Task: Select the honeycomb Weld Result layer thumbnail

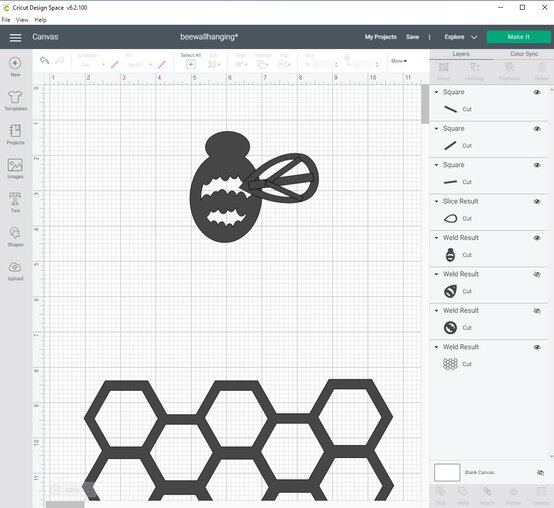Action: 450,364
